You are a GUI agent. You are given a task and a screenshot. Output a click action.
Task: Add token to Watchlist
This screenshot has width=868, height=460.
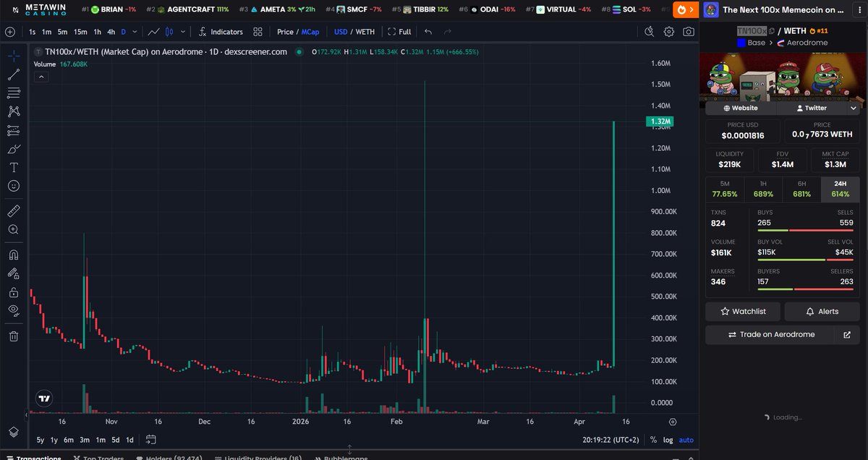(744, 311)
